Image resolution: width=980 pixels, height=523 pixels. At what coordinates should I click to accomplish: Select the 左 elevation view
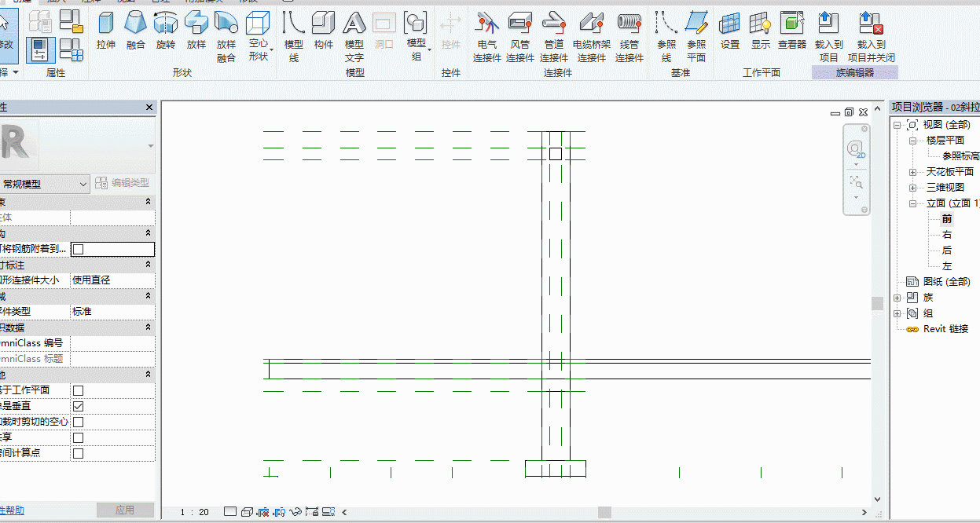(x=947, y=266)
